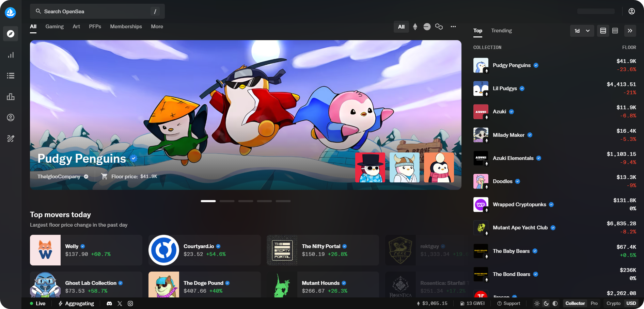644x309 pixels.
Task: Click the OpenSea sailboat logo
Action: 11,13
